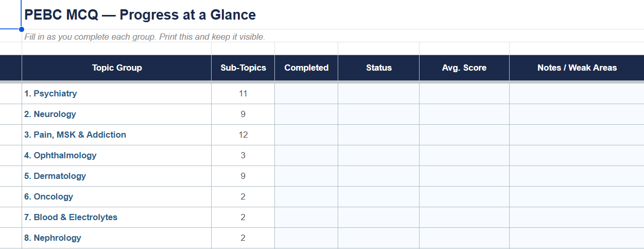The width and height of the screenshot is (644, 249).
Task: Click the "8. Nephrology" topic cell
Action: (117, 238)
